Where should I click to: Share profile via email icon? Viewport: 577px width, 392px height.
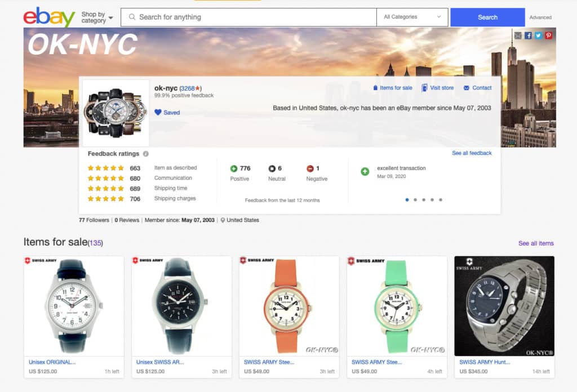point(518,35)
